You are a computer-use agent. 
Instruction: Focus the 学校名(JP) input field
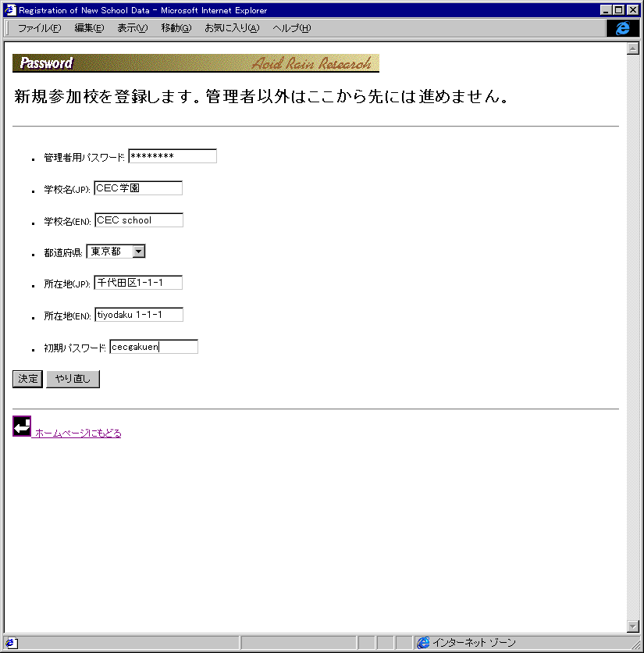coord(138,188)
